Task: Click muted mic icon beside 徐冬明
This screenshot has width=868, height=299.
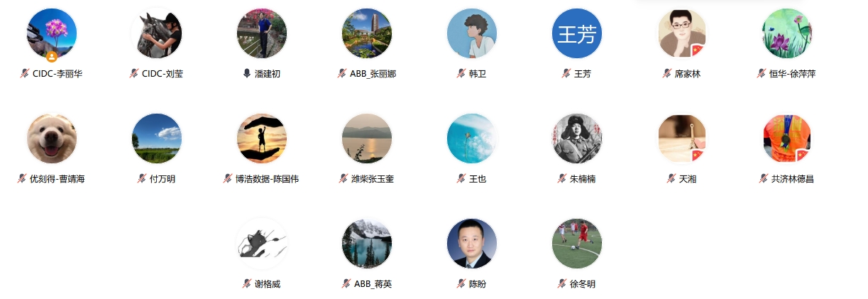Action: (x=562, y=283)
